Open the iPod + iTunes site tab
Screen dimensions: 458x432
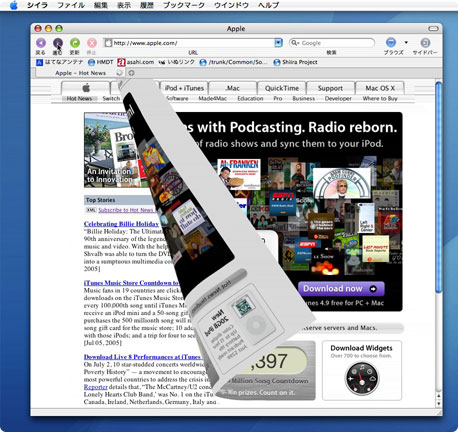(184, 88)
